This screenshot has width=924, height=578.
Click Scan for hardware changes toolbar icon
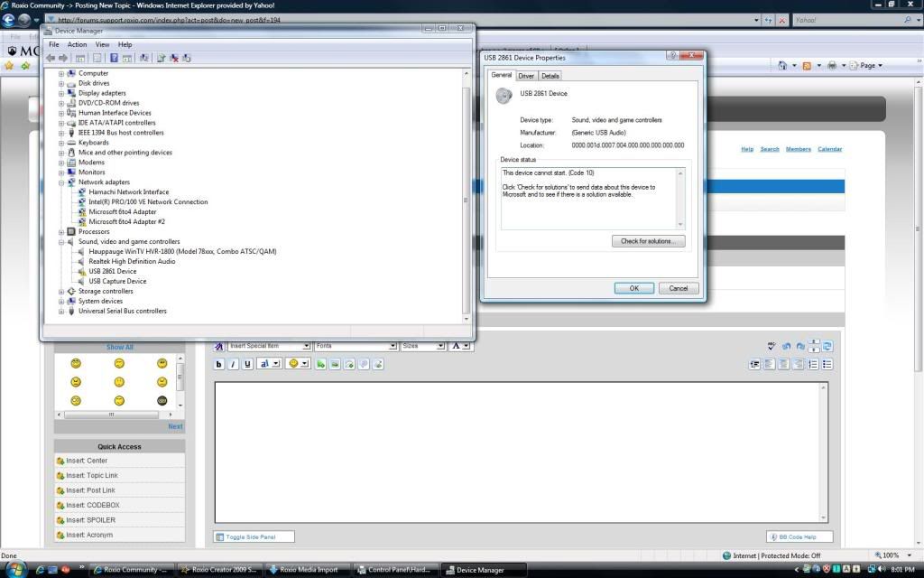pos(143,59)
